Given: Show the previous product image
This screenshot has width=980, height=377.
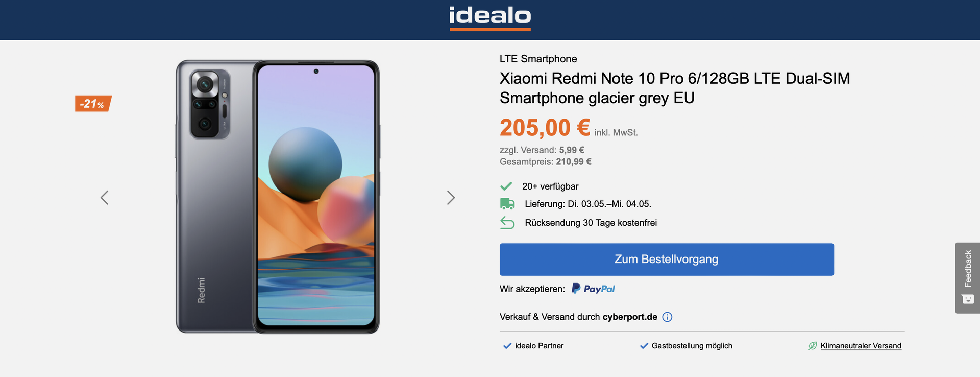Looking at the screenshot, I should coord(105,198).
